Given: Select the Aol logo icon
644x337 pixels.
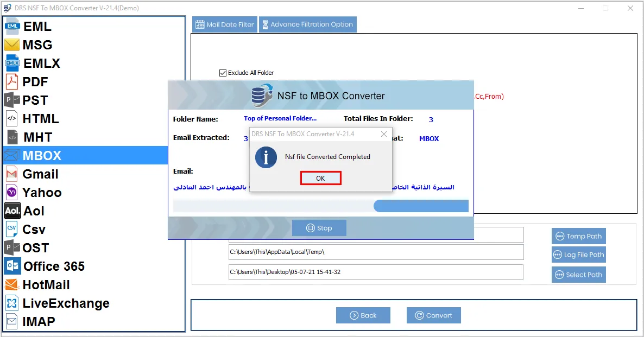Looking at the screenshot, I should click(x=12, y=211).
